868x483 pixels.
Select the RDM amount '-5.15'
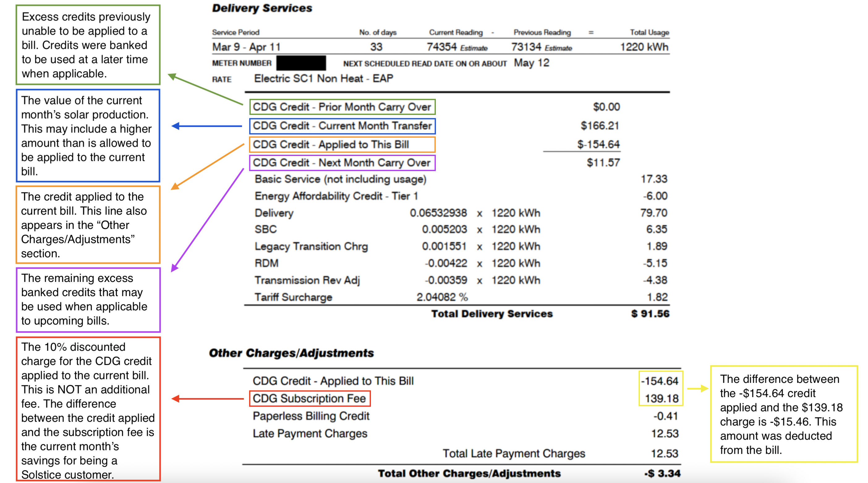click(x=655, y=263)
